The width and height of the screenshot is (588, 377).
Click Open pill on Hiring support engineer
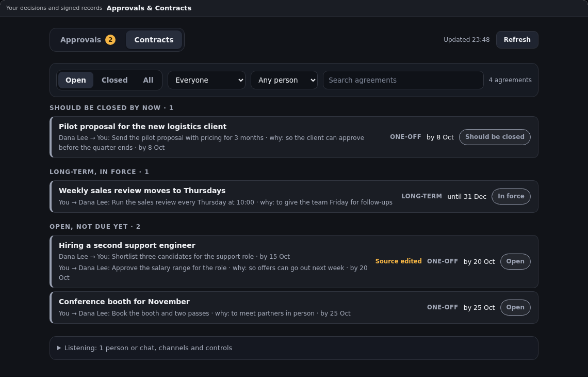pyautogui.click(x=515, y=261)
